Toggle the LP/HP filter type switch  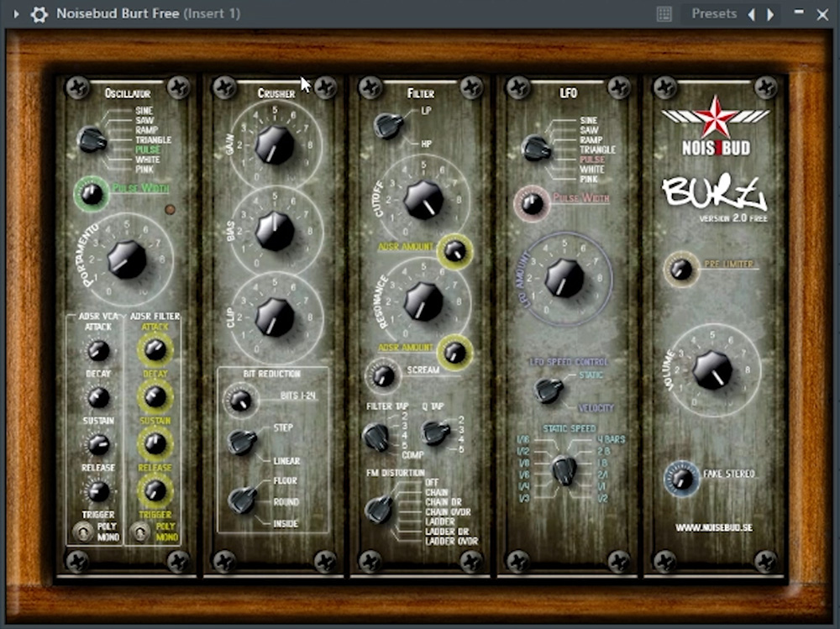(387, 125)
